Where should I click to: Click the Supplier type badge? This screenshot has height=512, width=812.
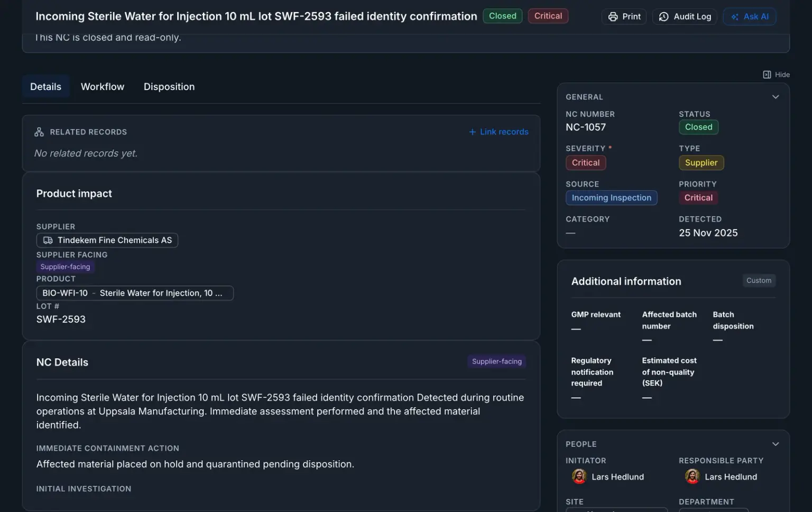coord(701,163)
